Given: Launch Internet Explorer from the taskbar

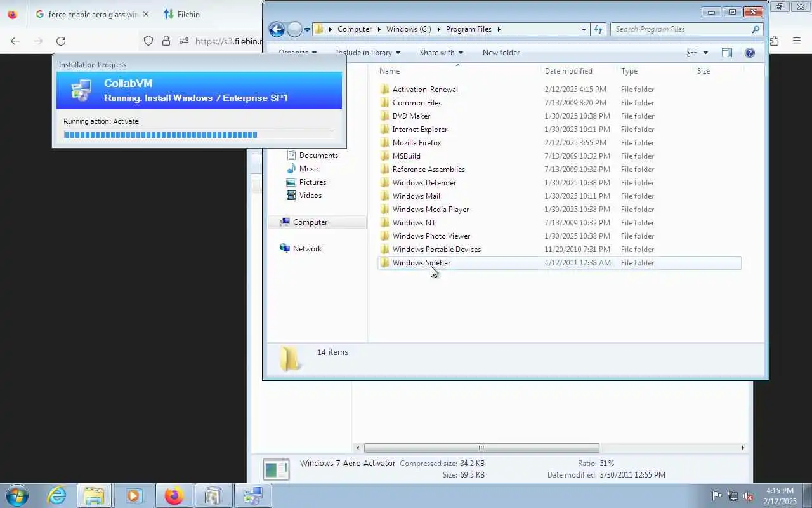Looking at the screenshot, I should point(57,495).
